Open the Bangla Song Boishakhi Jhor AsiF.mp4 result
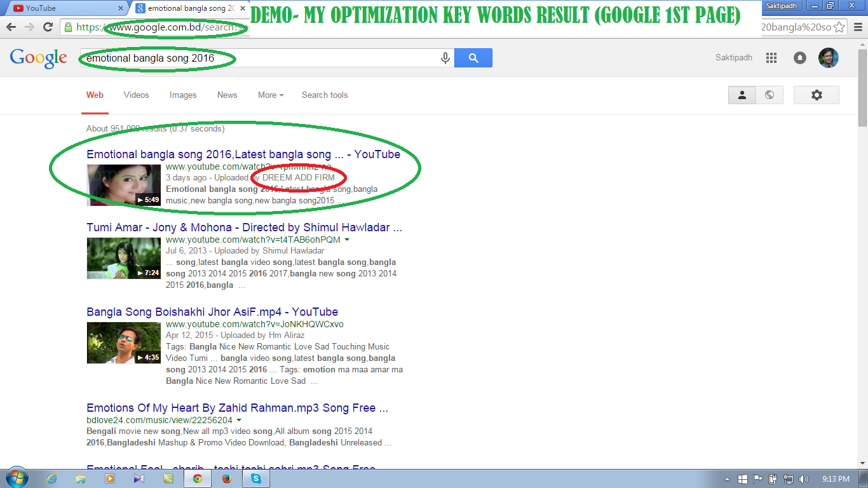868x488 pixels. [x=212, y=312]
